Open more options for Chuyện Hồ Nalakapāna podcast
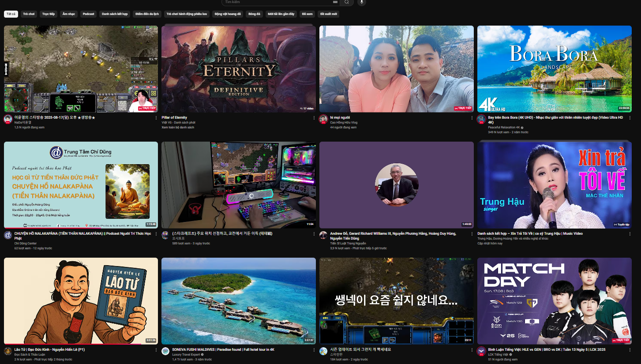Screen dimensions: 641x364 156,234
